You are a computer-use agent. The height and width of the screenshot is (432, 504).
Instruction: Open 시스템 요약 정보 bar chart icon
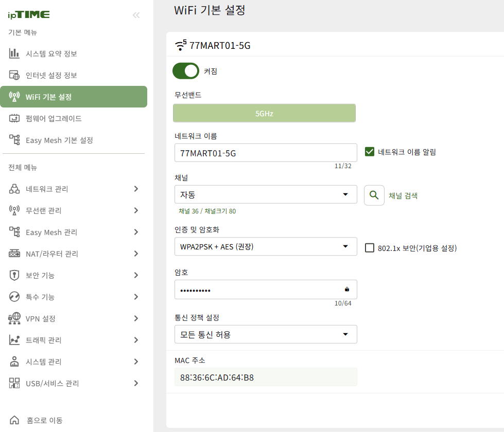[14, 53]
